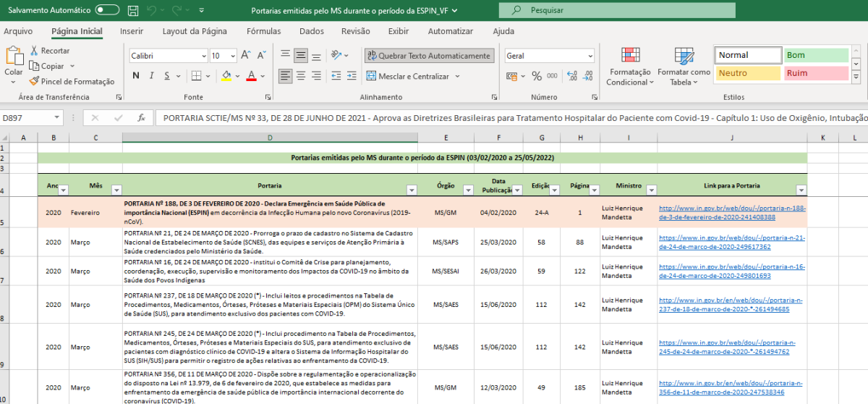The width and height of the screenshot is (868, 404).
Task: Click the increase font size icon
Action: (x=245, y=56)
